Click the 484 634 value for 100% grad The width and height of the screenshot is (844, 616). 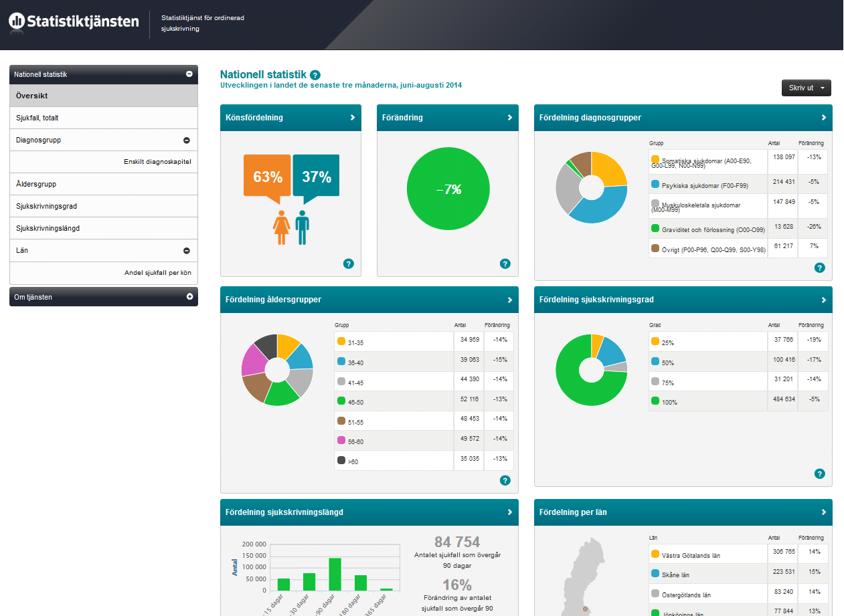(783, 399)
